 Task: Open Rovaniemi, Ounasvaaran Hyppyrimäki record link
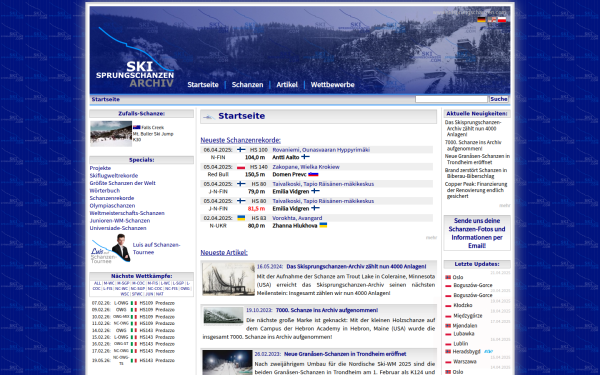[321, 150]
